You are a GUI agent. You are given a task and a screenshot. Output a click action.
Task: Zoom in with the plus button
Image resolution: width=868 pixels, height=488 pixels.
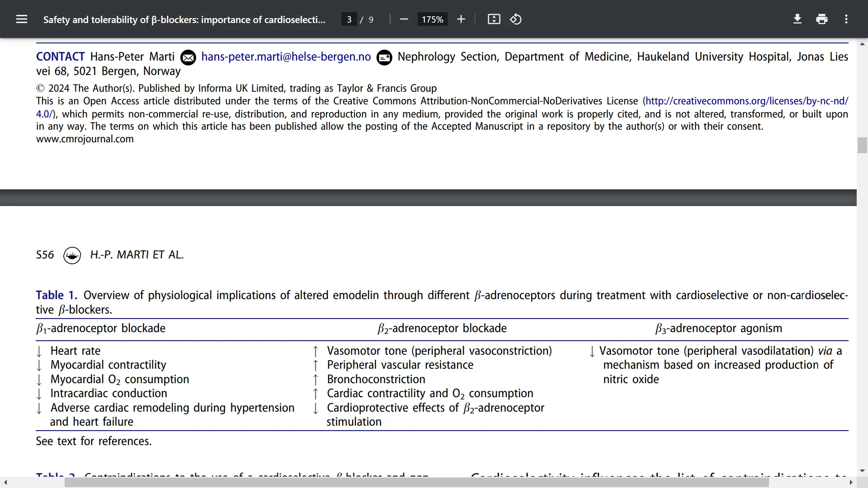[x=461, y=19]
